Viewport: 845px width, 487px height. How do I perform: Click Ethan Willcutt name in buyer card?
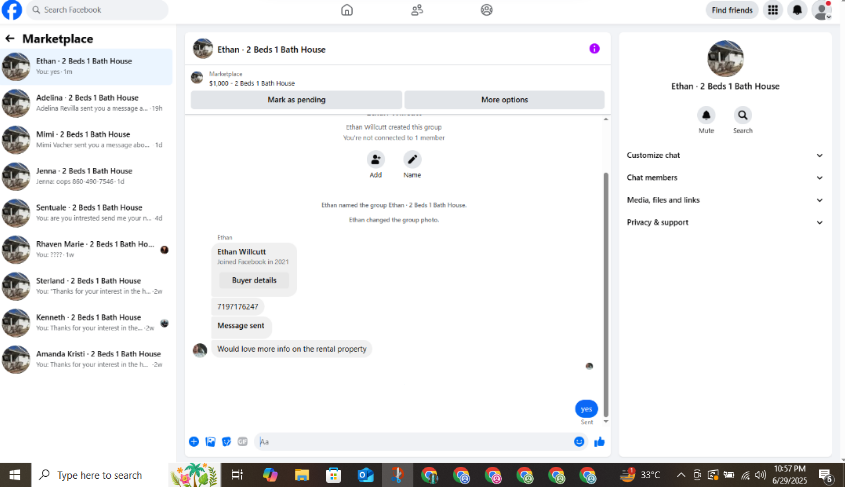tap(241, 252)
